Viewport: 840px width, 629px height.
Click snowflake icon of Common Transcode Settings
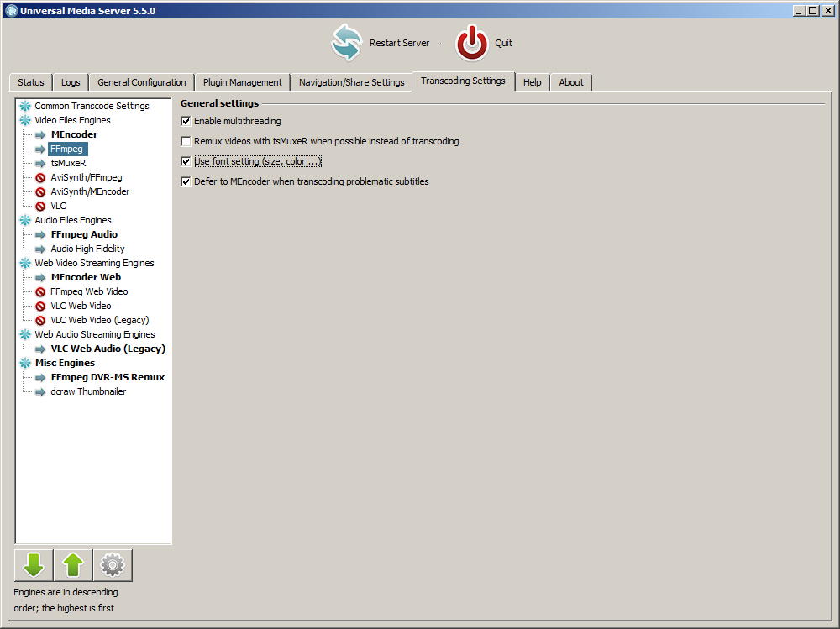25,106
